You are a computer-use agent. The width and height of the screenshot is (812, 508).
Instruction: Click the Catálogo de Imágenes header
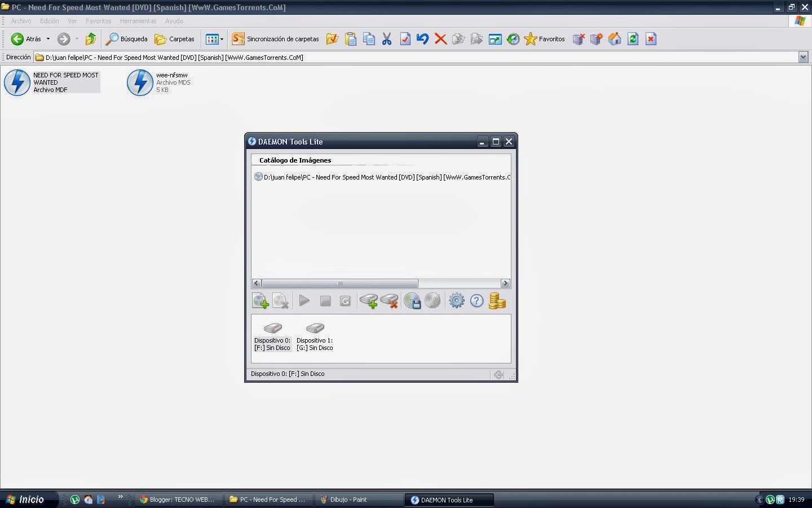[x=295, y=160]
